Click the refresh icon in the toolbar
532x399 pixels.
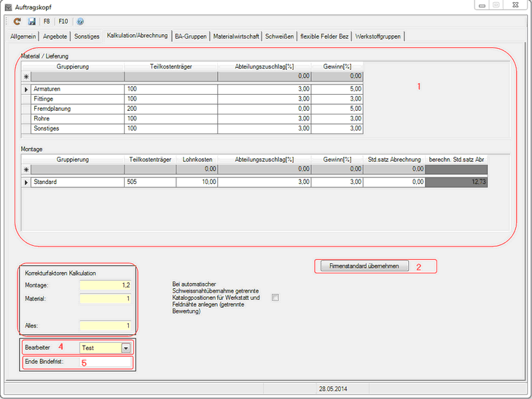coord(16,22)
